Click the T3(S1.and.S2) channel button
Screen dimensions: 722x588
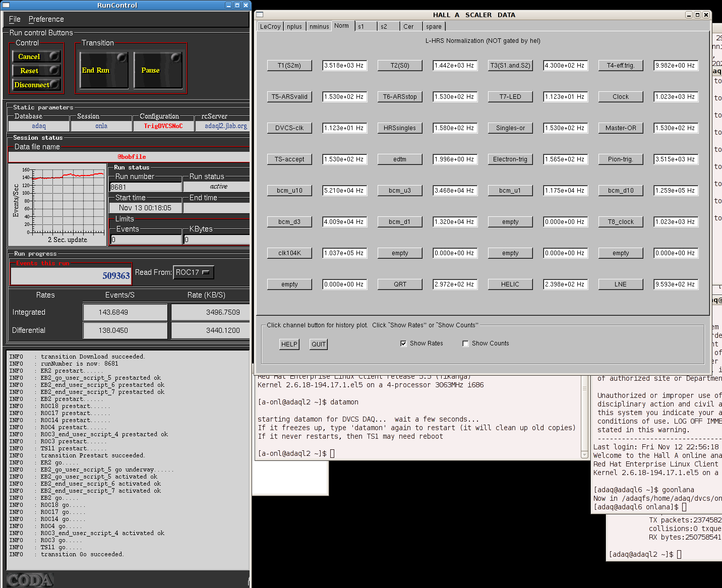[x=510, y=66]
